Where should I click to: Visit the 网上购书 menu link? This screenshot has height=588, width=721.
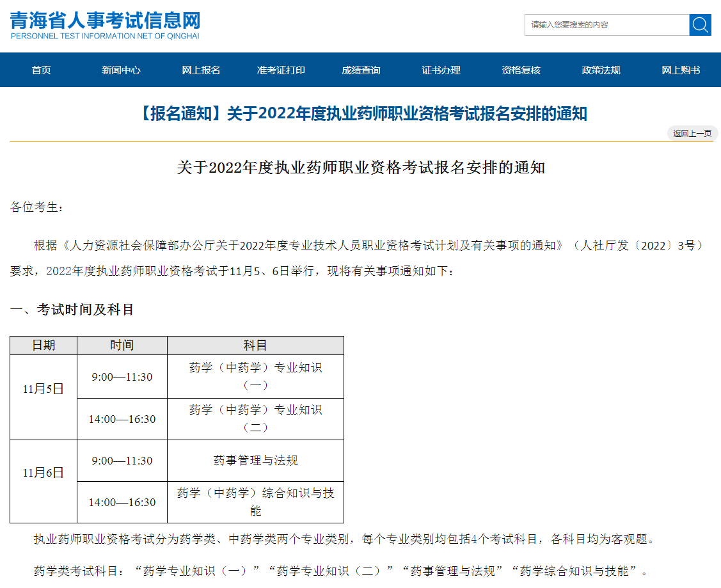pos(681,70)
